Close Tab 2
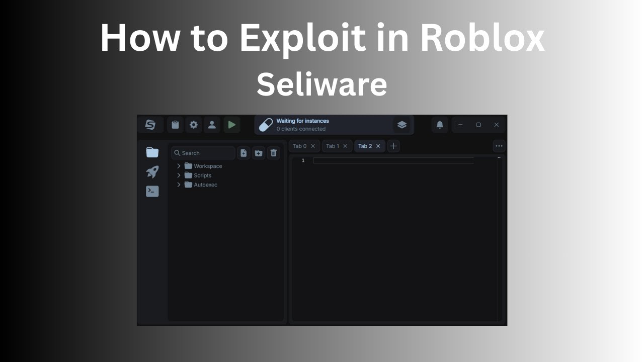The width and height of the screenshot is (644, 362). 378,146
